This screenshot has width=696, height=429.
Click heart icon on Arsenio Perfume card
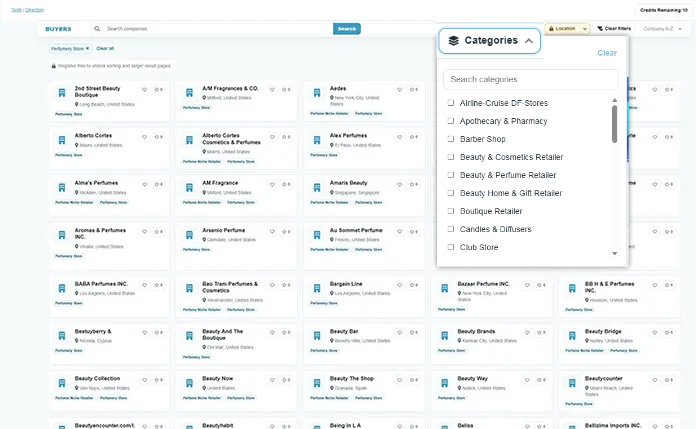coord(272,231)
